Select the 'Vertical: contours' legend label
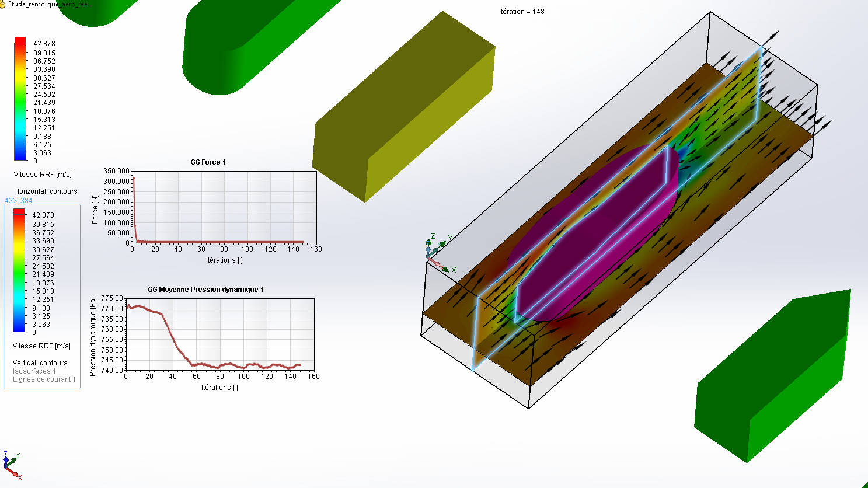The width and height of the screenshot is (868, 488). pyautogui.click(x=40, y=363)
